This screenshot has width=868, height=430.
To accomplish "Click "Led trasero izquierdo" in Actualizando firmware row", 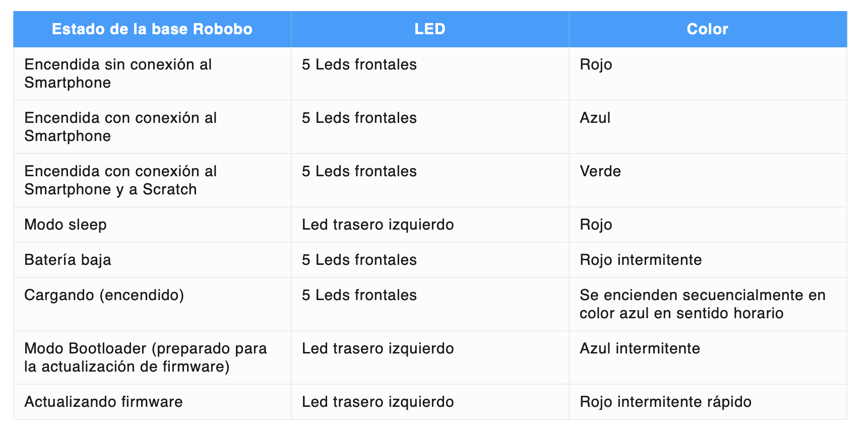I will click(x=378, y=402).
